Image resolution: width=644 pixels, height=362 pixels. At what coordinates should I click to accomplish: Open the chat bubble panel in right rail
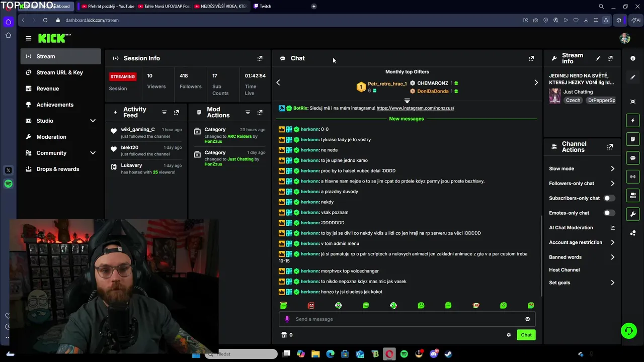click(633, 158)
